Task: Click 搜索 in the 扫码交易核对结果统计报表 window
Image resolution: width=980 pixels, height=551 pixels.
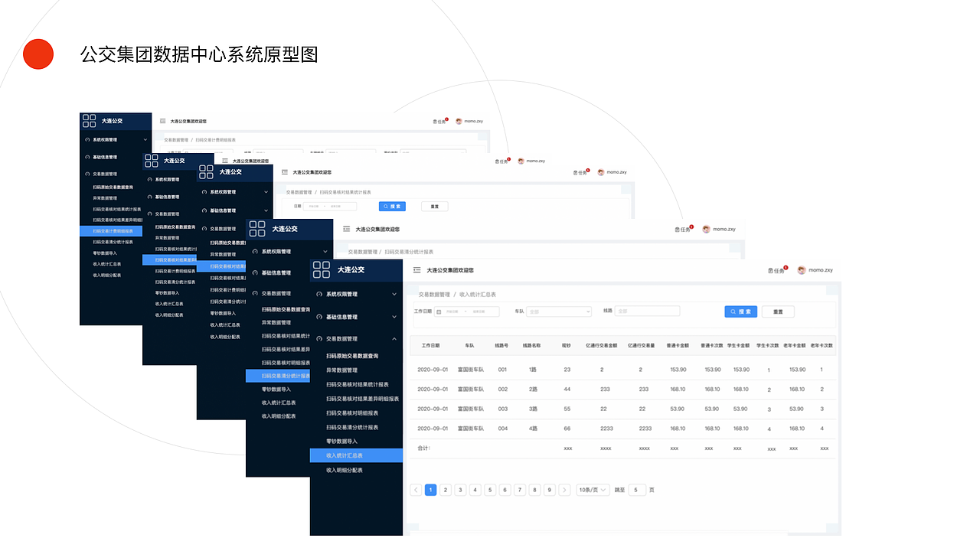Action: coord(392,207)
